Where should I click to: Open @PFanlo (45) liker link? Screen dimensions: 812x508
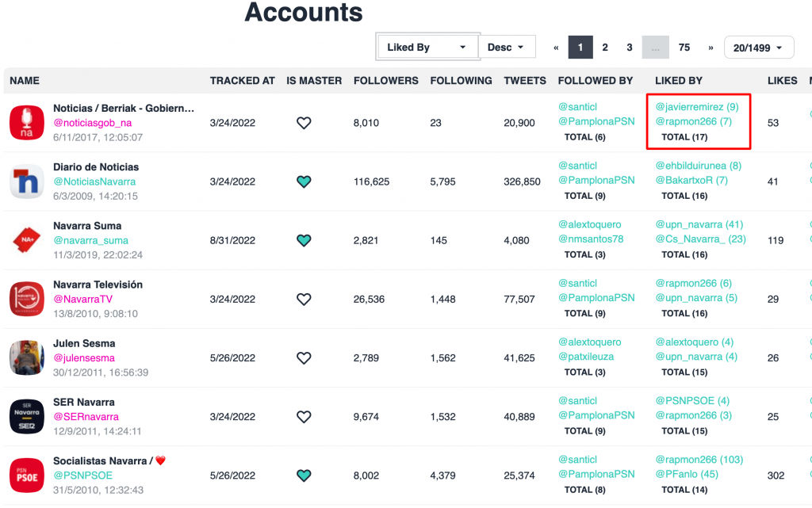(x=687, y=474)
